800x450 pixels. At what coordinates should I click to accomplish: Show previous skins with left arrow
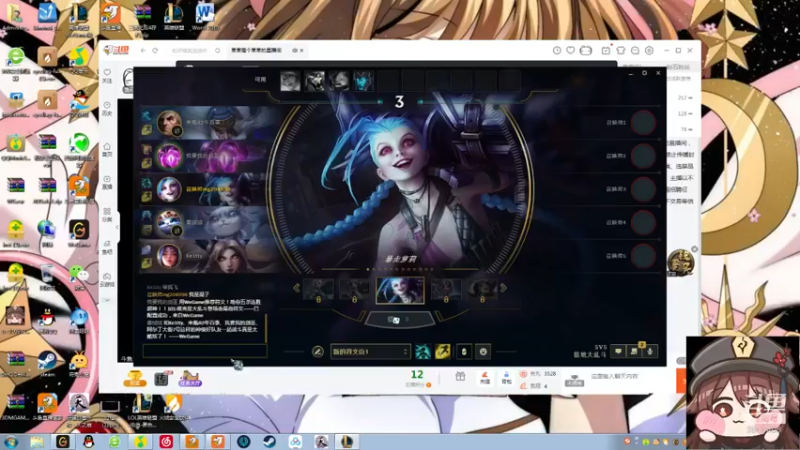(296, 288)
